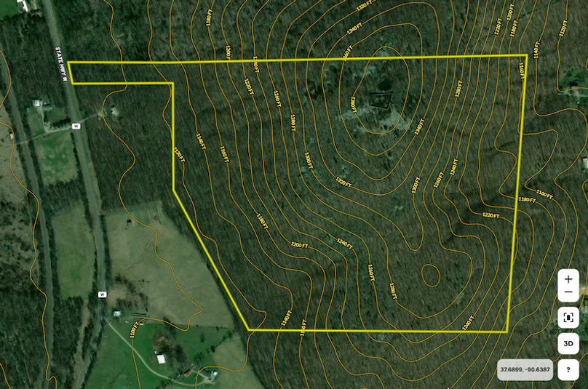Toggle the 3D map view
The height and width of the screenshot is (389, 588).
click(568, 343)
